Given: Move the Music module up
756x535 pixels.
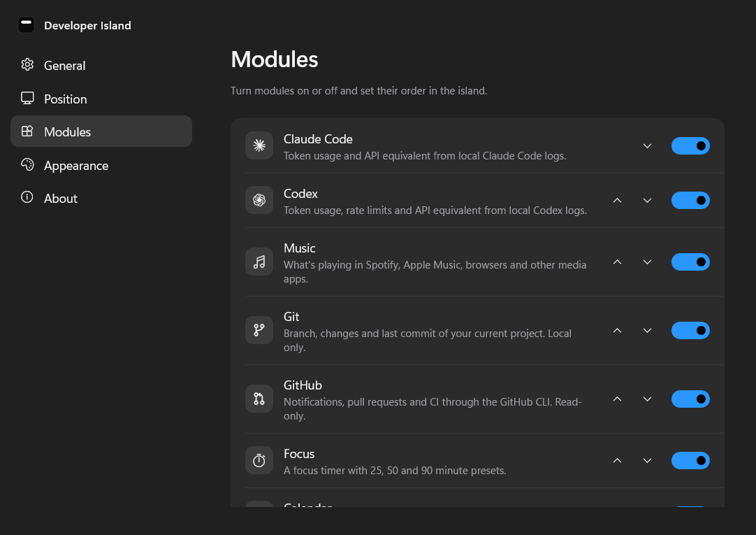Looking at the screenshot, I should 617,262.
